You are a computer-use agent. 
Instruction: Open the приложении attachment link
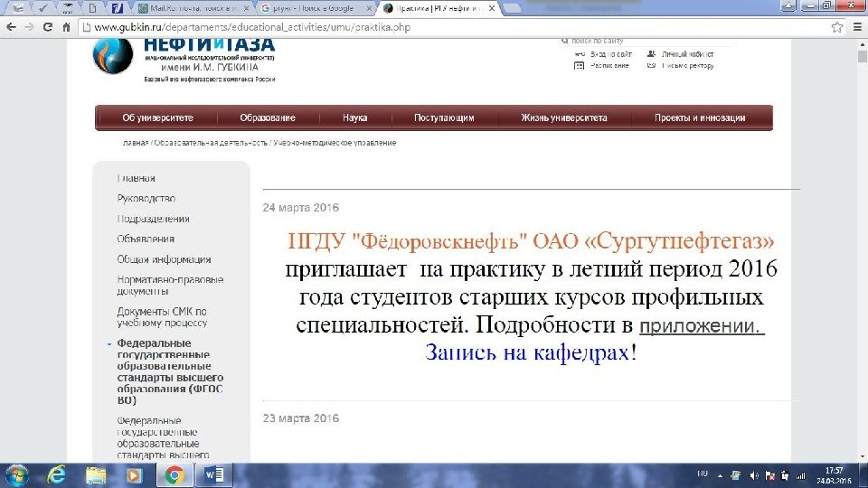(702, 325)
